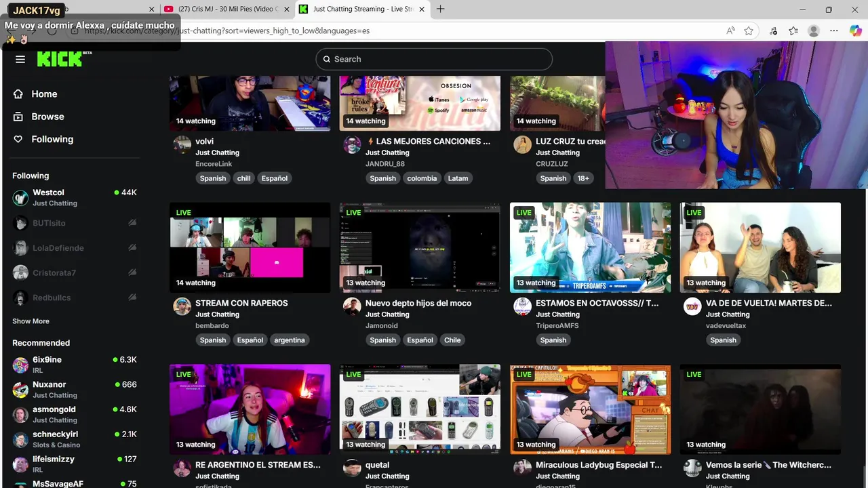Click the Home icon in sidebar
The height and width of the screenshot is (488, 868).
coord(18,94)
